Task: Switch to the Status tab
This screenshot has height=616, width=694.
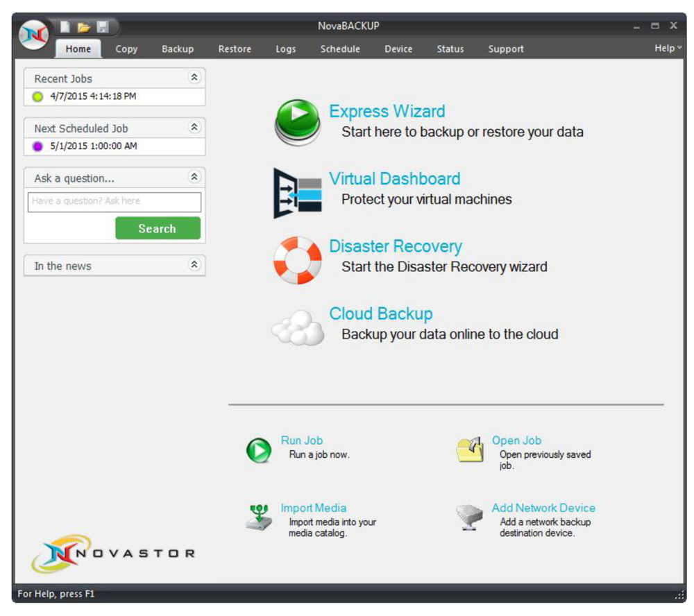Action: click(450, 49)
